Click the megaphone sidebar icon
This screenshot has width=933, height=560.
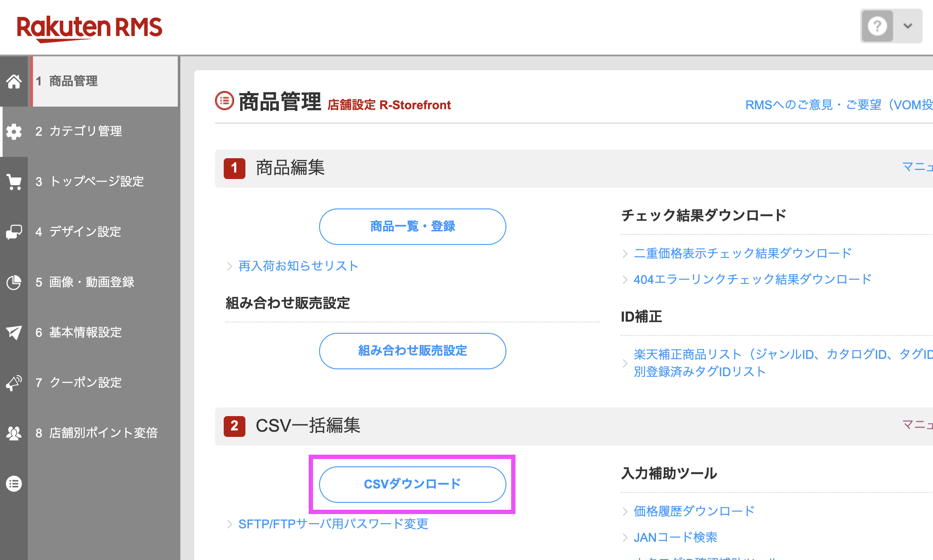click(14, 383)
